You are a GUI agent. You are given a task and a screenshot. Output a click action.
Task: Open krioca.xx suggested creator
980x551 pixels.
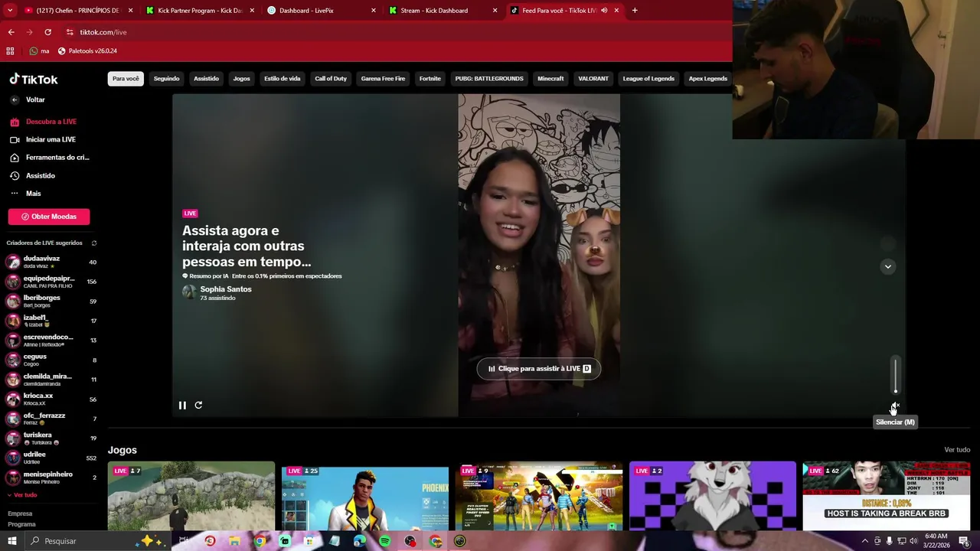pyautogui.click(x=52, y=399)
